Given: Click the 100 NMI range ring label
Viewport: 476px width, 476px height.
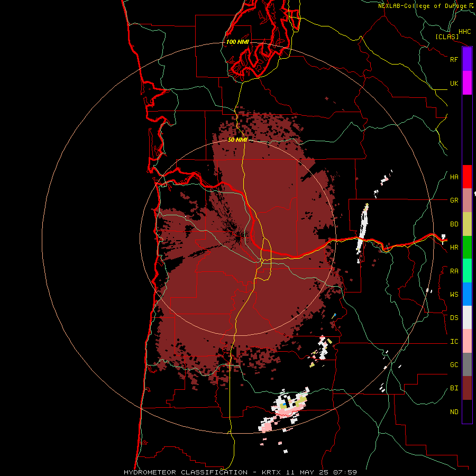Looking at the screenshot, I should click(x=237, y=42).
